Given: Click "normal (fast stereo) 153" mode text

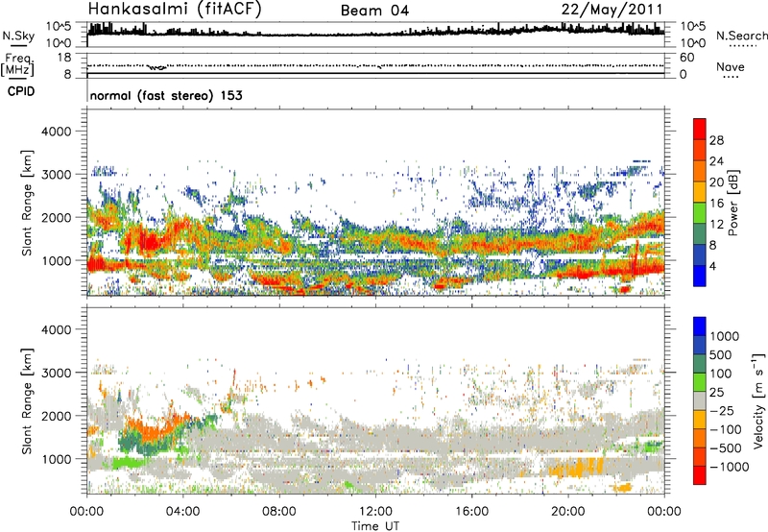Looking at the screenshot, I should tap(166, 95).
